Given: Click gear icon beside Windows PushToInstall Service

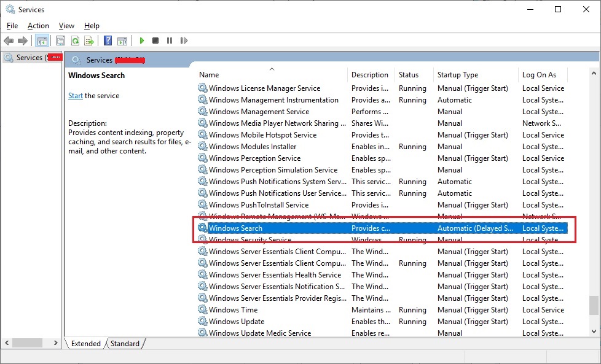Looking at the screenshot, I should [x=202, y=205].
